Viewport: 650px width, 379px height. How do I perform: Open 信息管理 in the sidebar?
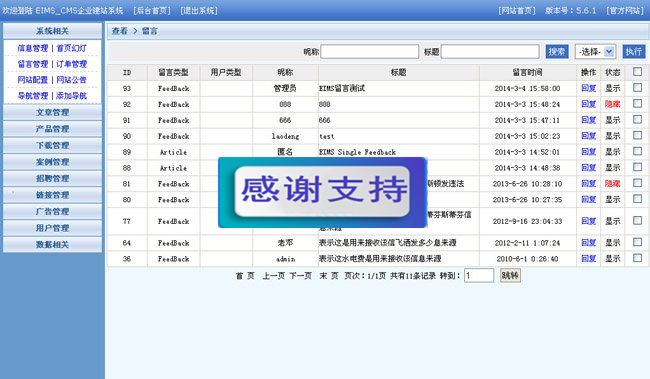[x=33, y=48]
